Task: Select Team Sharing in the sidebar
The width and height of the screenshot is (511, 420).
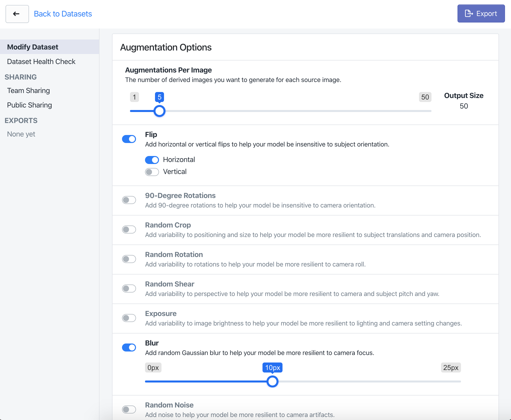Action: coord(28,90)
